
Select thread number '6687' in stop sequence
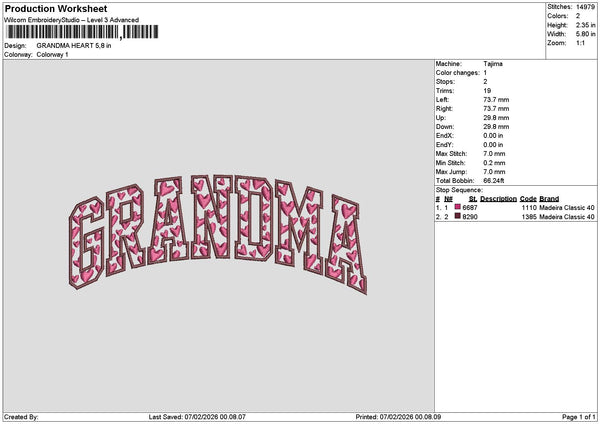(470, 208)
